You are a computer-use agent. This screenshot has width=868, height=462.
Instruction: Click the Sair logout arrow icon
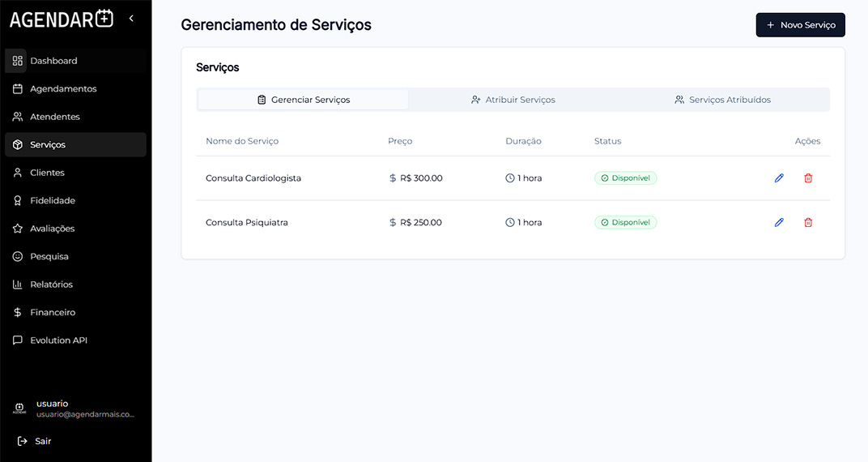(22, 441)
